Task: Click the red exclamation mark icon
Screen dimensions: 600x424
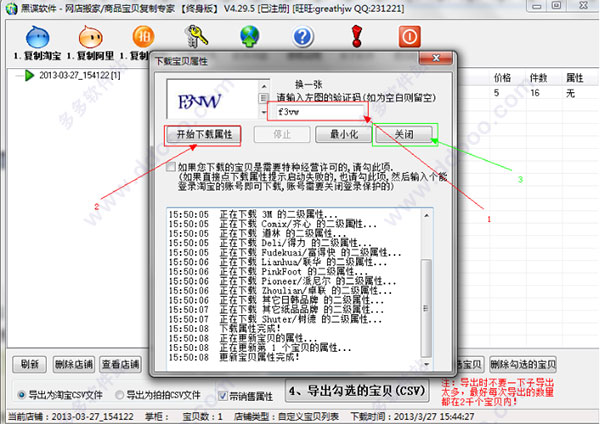Action: click(x=357, y=36)
